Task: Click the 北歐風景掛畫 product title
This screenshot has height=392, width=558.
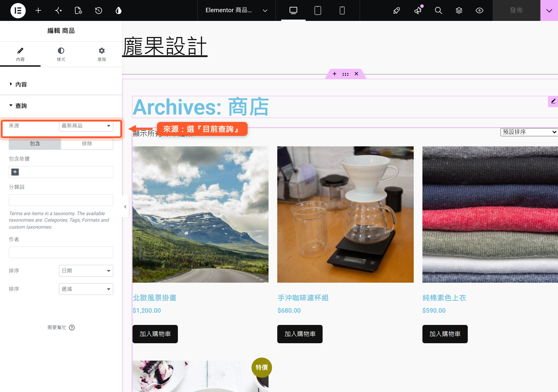Action: coord(155,298)
